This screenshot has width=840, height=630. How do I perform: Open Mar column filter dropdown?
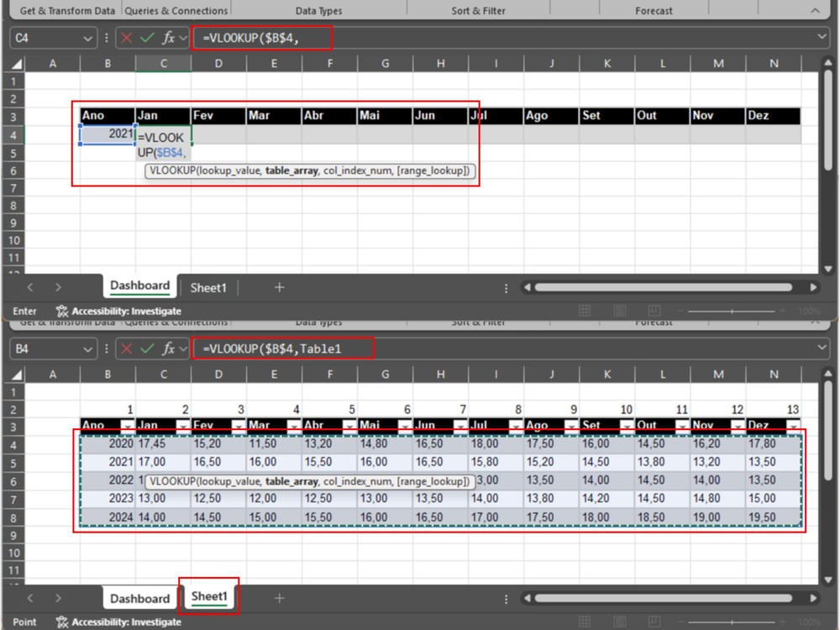293,427
